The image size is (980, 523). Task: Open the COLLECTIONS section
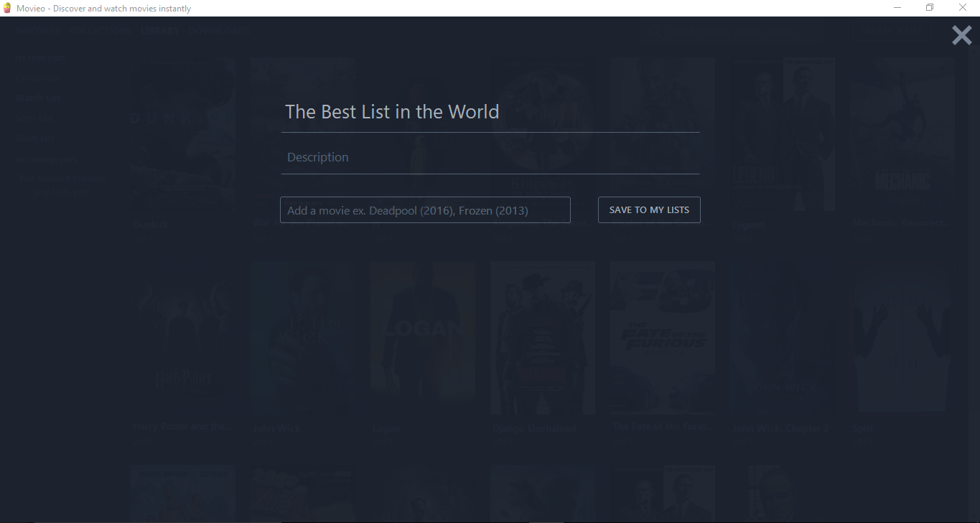pyautogui.click(x=101, y=31)
